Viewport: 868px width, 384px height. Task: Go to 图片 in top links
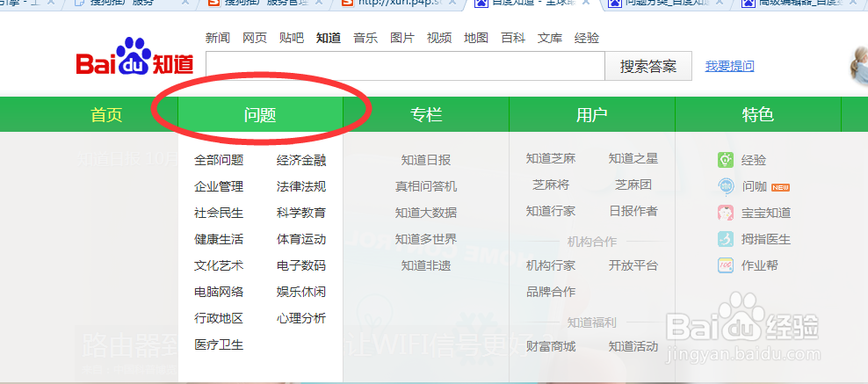tap(402, 38)
